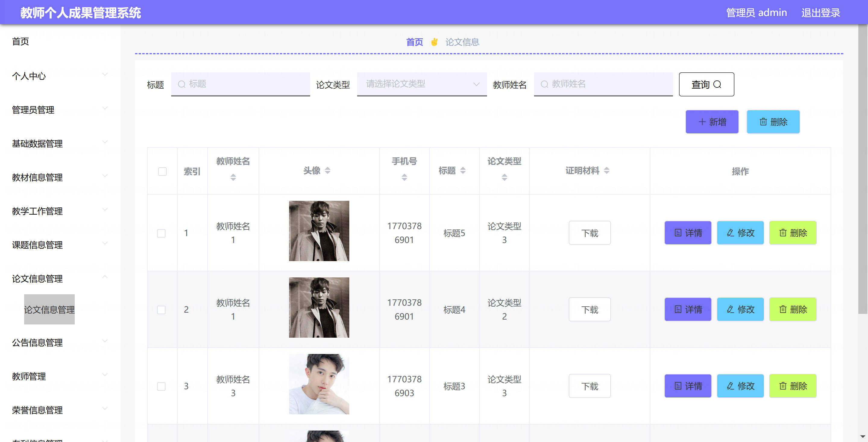The image size is (868, 442).
Task: Expand the 教材信息管理 sidebar menu
Action: tap(60, 177)
